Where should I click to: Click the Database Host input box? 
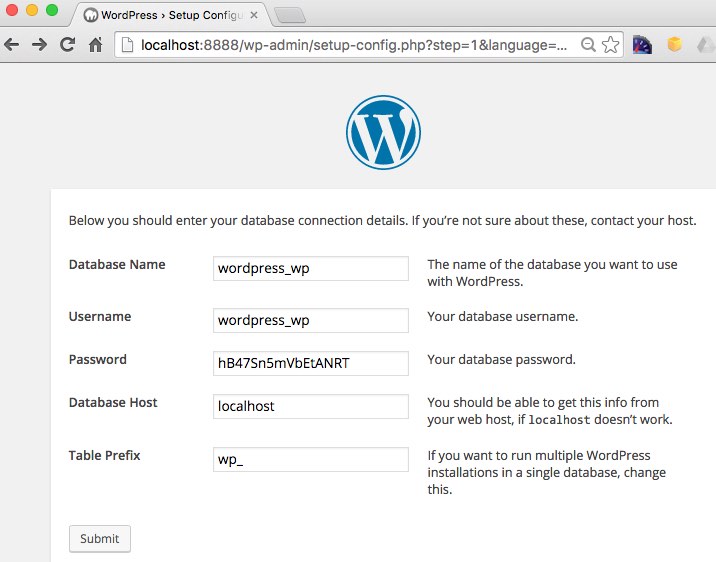[x=310, y=406]
